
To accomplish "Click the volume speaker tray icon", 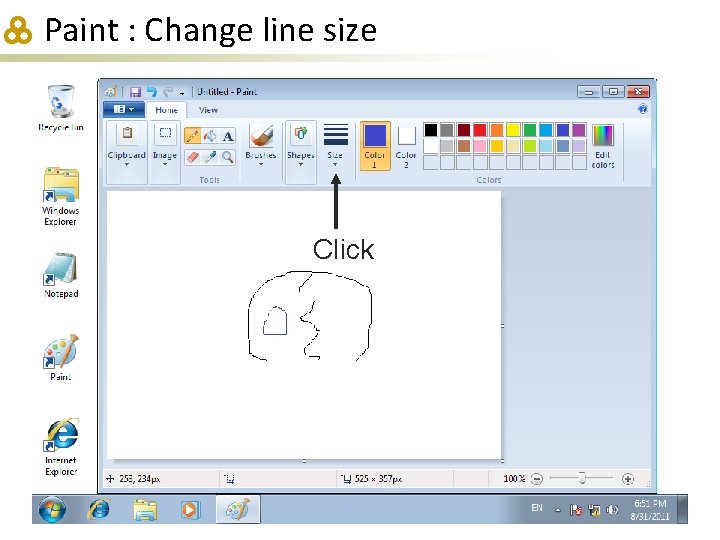I will [612, 510].
